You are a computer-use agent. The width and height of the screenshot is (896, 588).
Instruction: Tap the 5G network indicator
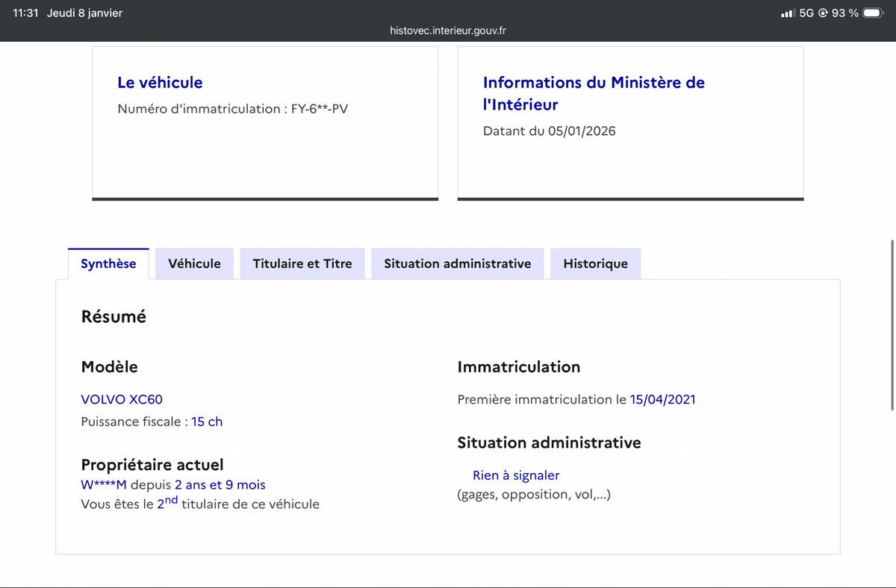[x=806, y=13]
